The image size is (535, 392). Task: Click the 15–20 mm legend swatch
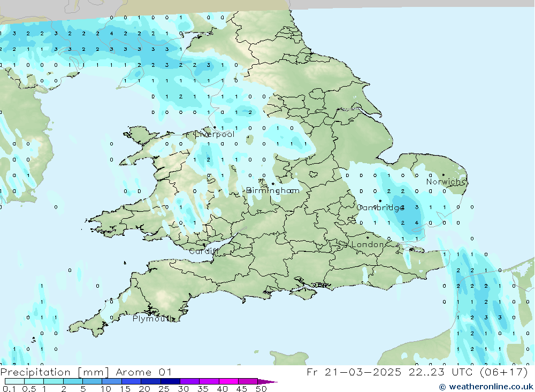point(131,381)
